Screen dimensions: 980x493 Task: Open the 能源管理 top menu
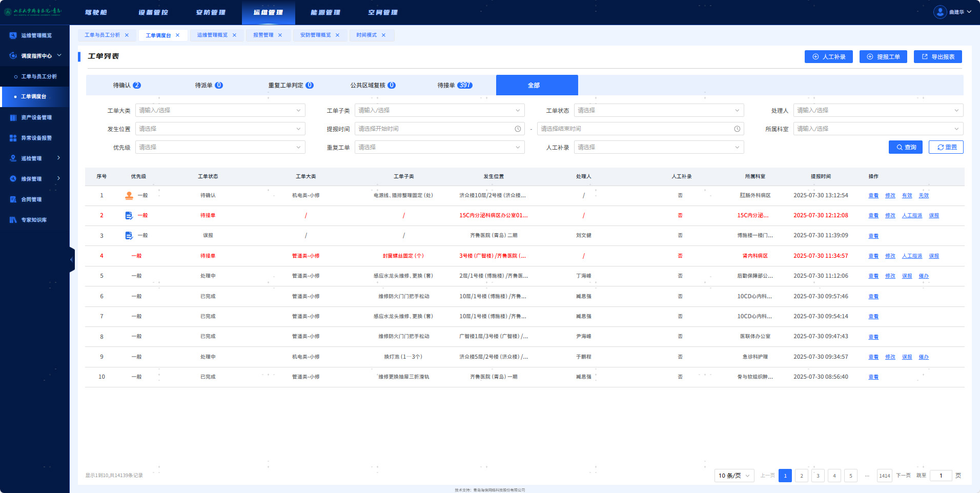[x=325, y=12]
